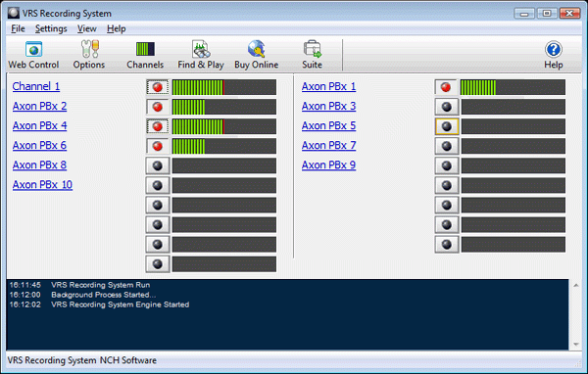Click the empty Axon PBx 8 level meter

coord(224,165)
